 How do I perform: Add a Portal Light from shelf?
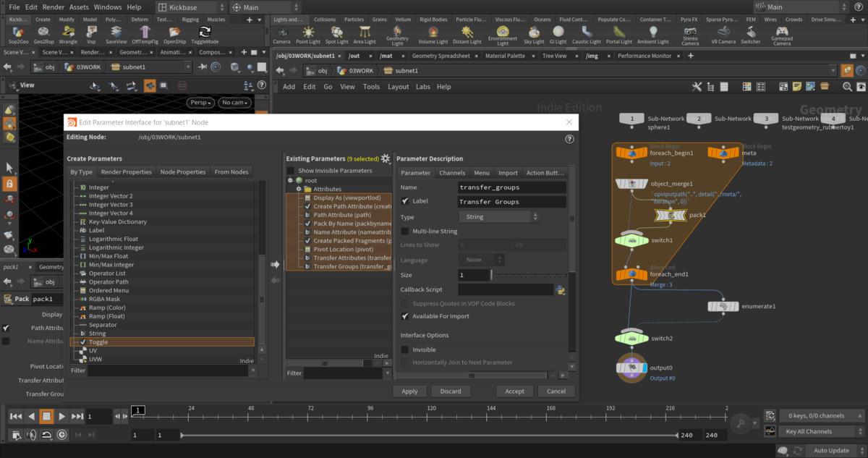pos(618,34)
